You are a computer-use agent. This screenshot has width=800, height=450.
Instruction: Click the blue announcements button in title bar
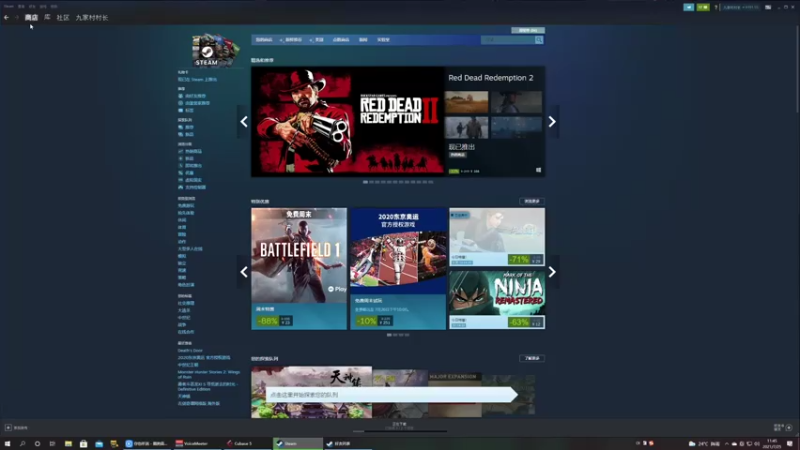tap(688, 7)
